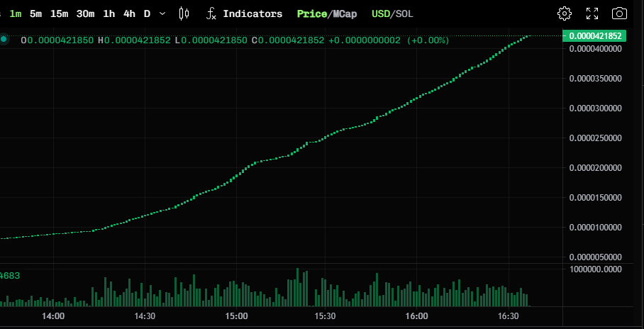Image resolution: width=644 pixels, height=329 pixels.
Task: Click current price label 0.0000421852
Action: (594, 35)
